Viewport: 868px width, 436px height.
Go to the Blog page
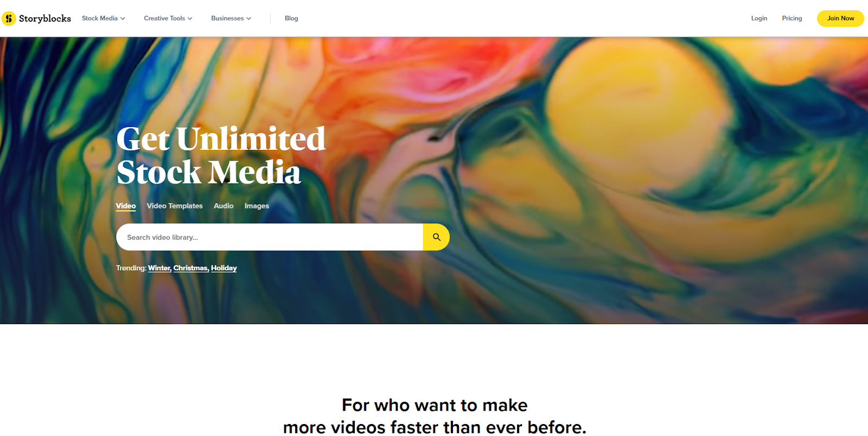(x=291, y=18)
